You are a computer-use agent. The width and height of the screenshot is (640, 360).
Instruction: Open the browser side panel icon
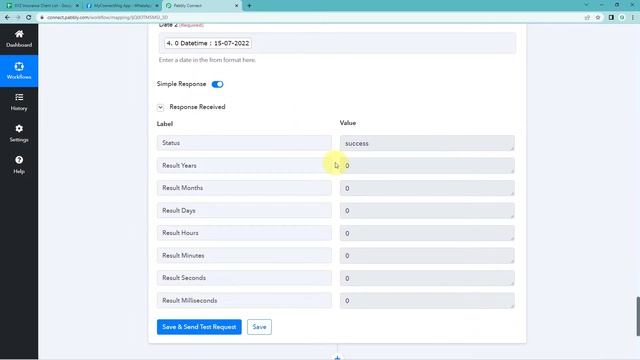(x=611, y=18)
